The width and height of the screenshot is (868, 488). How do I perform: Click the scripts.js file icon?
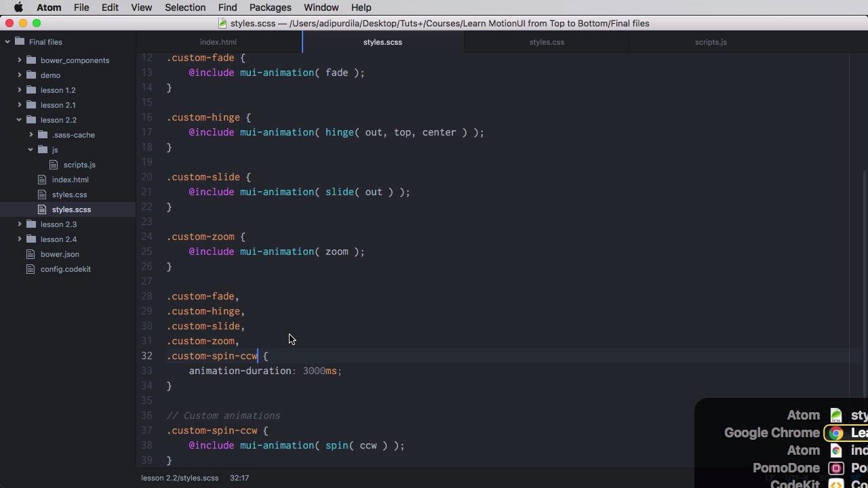pos(54,165)
